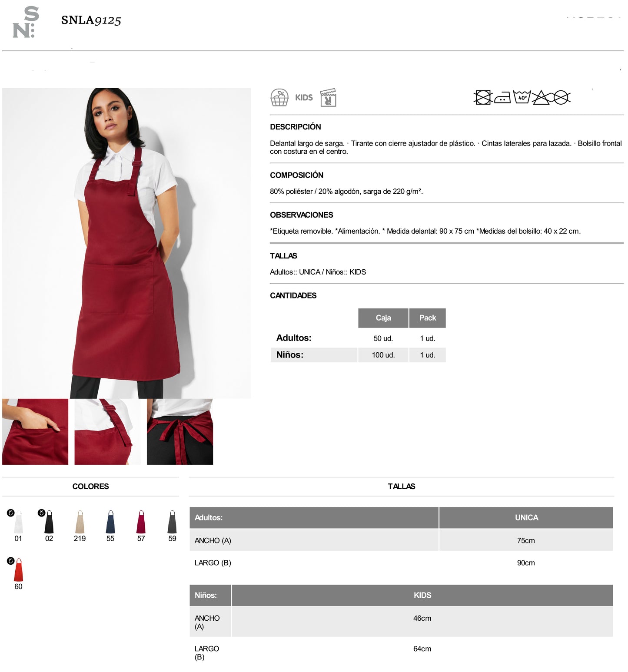Click the removable label icon
This screenshot has height=672, width=628.
328,97
